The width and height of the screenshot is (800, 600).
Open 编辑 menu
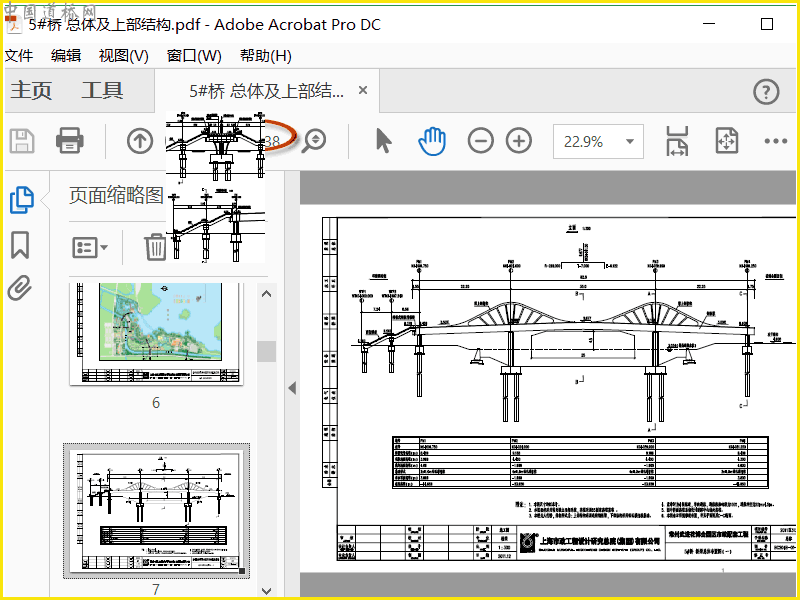coord(66,55)
